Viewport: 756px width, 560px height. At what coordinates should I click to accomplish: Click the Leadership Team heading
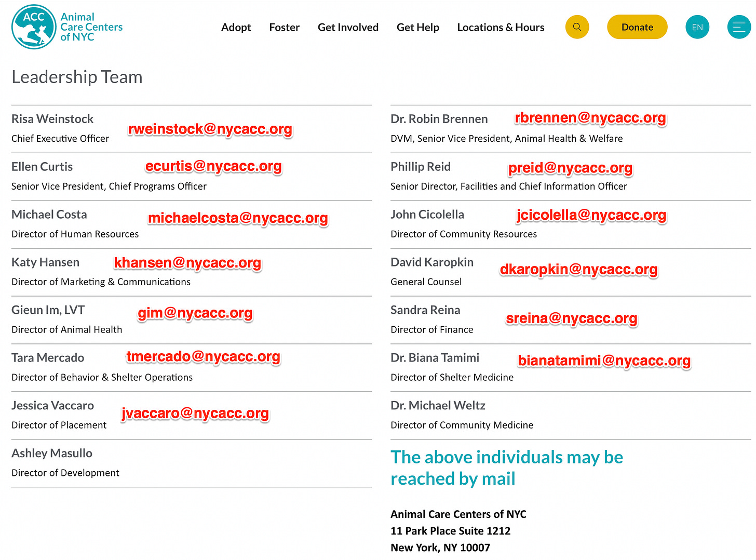click(x=77, y=77)
